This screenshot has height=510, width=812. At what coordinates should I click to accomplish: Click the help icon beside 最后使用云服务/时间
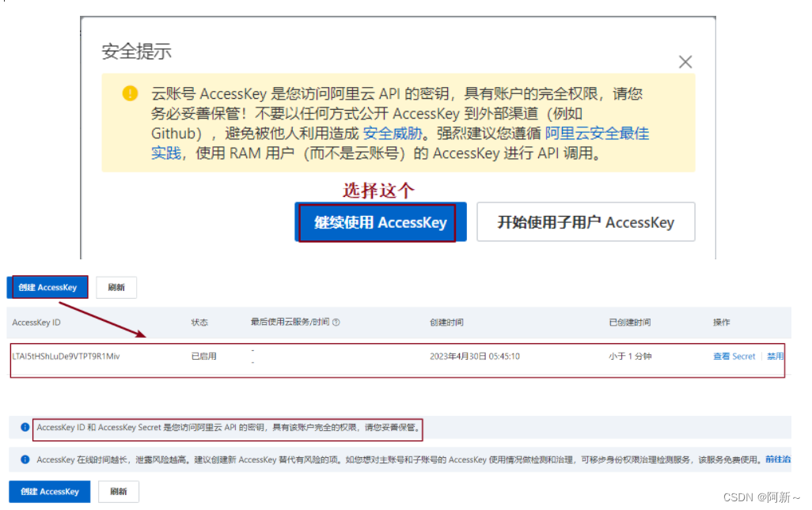click(x=336, y=323)
